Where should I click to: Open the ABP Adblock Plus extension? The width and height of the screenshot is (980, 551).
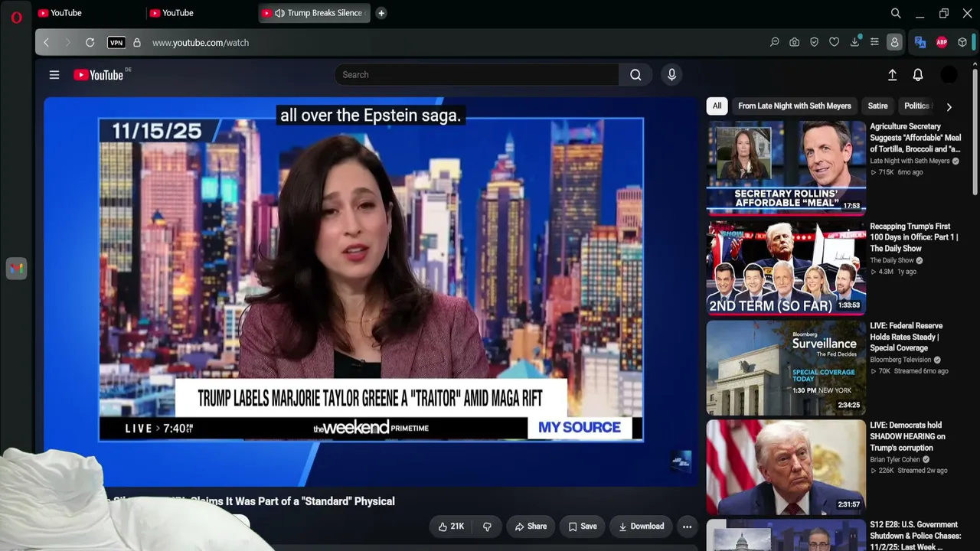point(942,43)
